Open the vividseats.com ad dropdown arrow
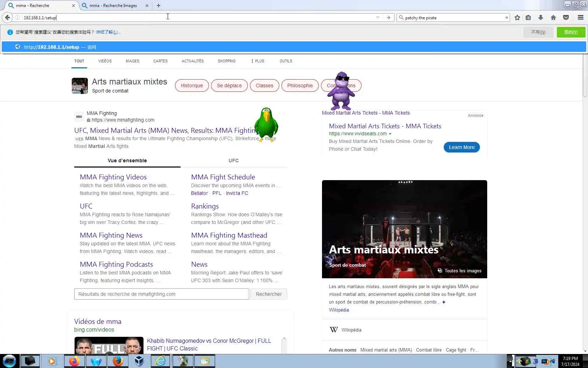Viewport: 588px width, 368px height. (x=390, y=134)
